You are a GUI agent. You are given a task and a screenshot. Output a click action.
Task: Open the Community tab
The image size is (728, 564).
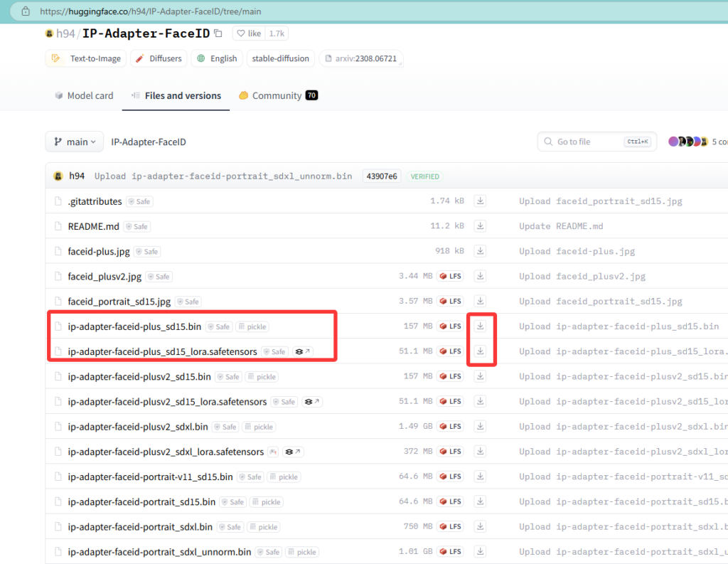coord(278,96)
